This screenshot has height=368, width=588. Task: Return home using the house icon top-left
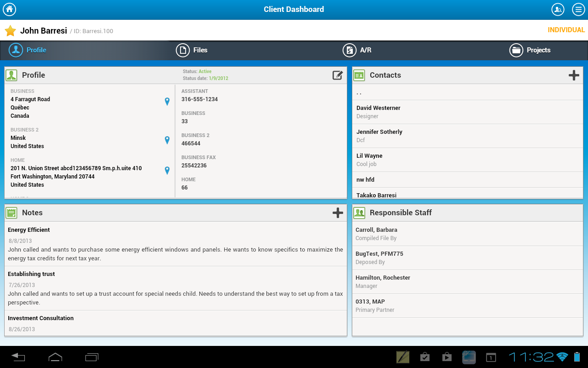pos(9,9)
